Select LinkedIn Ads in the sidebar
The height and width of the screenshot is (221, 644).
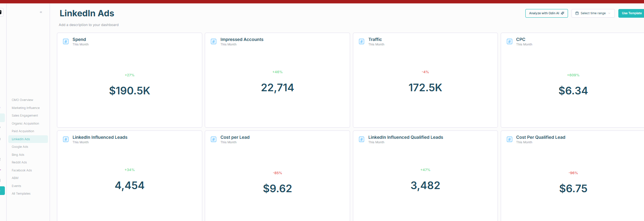point(28,139)
